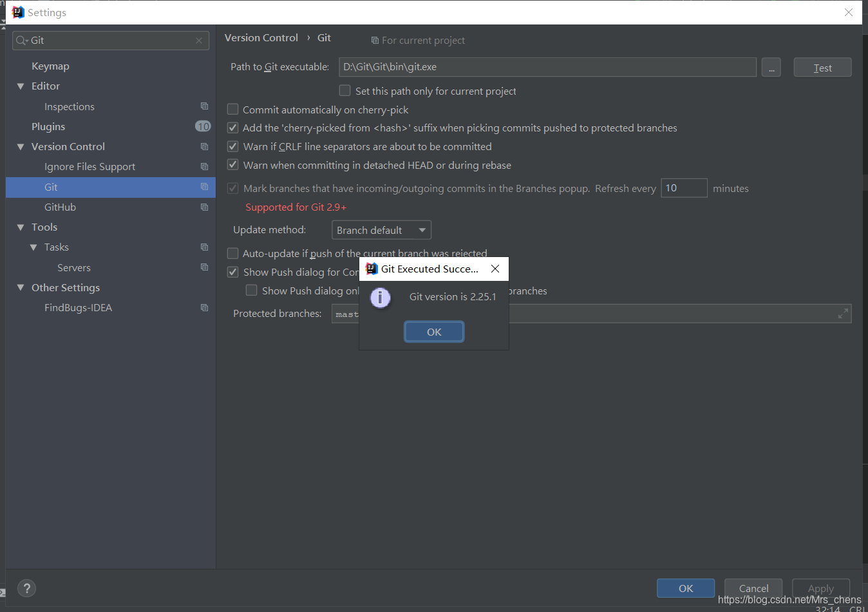Uncheck the cherry-picked from hash suffix option

[233, 128]
